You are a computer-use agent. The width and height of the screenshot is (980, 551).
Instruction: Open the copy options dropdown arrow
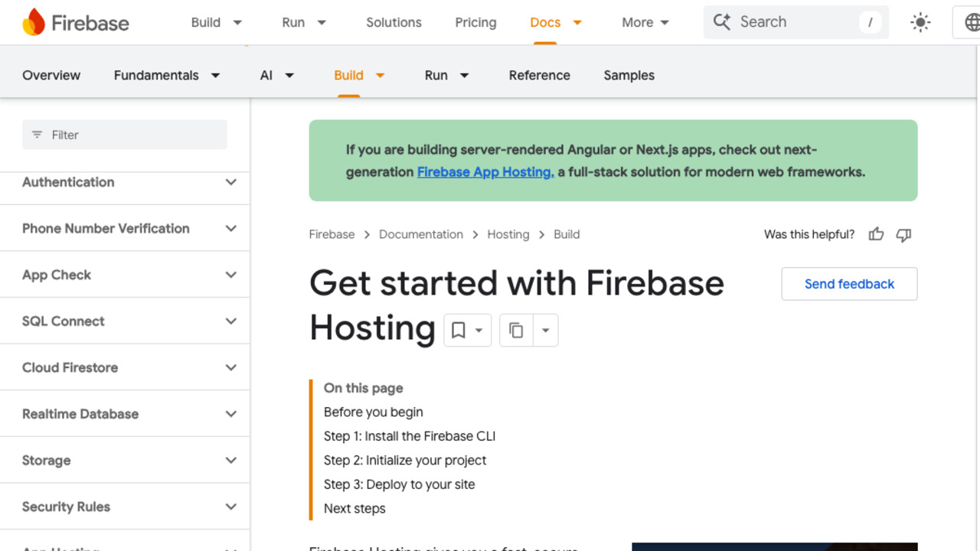545,330
